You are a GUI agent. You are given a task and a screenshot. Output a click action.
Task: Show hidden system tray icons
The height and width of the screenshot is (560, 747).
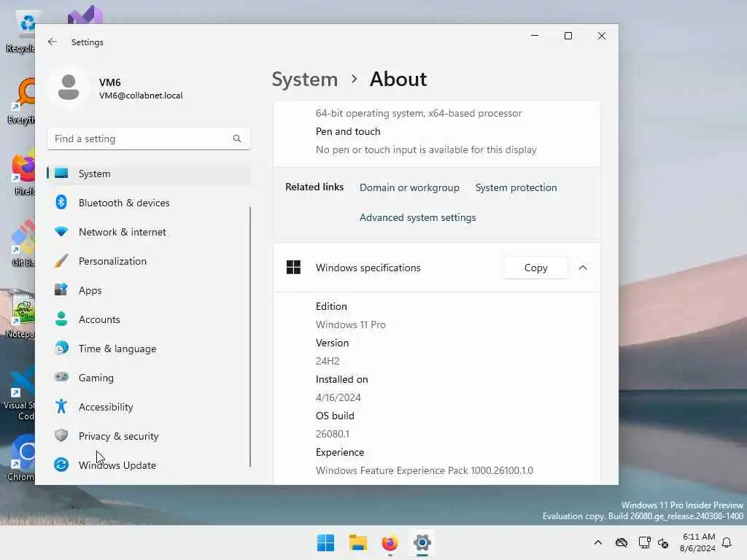tap(598, 542)
